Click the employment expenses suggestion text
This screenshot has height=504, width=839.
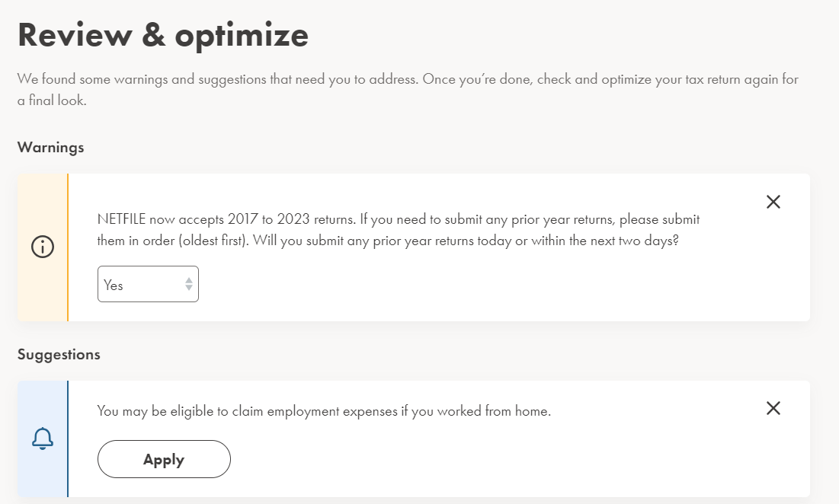[x=325, y=411]
